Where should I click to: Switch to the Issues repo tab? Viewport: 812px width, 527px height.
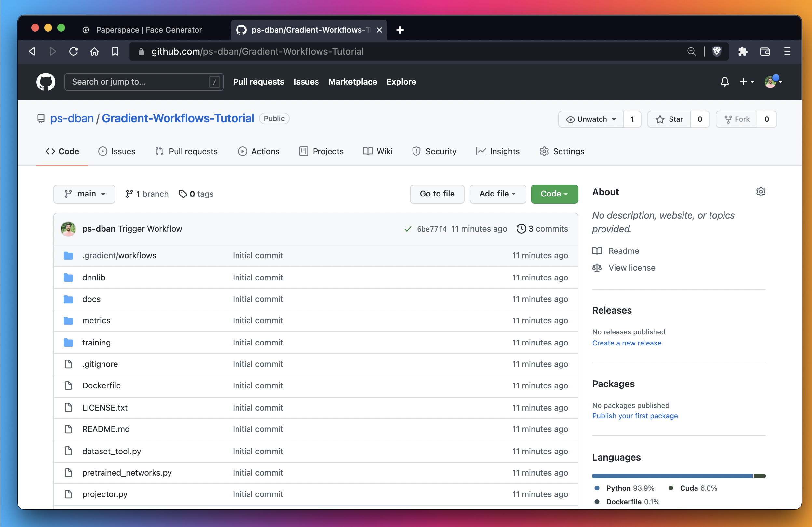pos(117,151)
